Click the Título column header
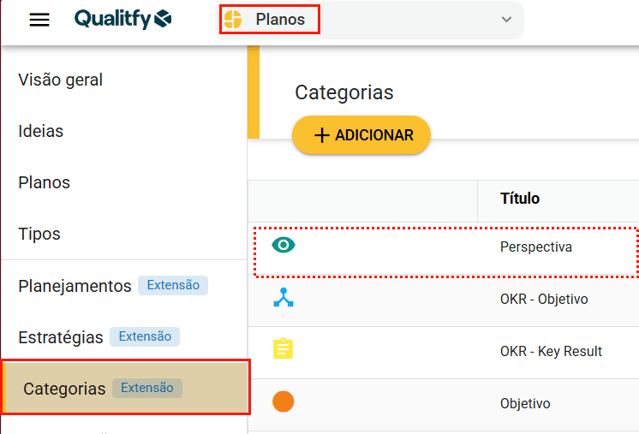 click(520, 199)
